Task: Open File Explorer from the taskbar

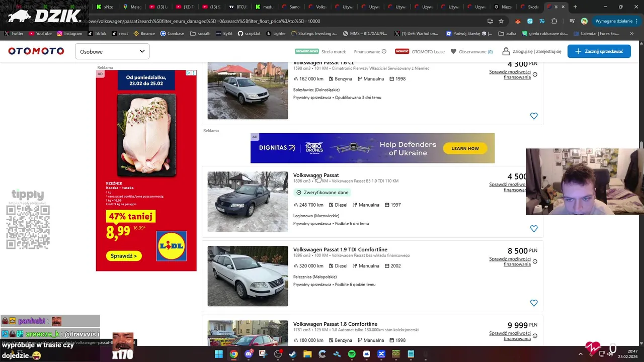Action: click(307, 354)
